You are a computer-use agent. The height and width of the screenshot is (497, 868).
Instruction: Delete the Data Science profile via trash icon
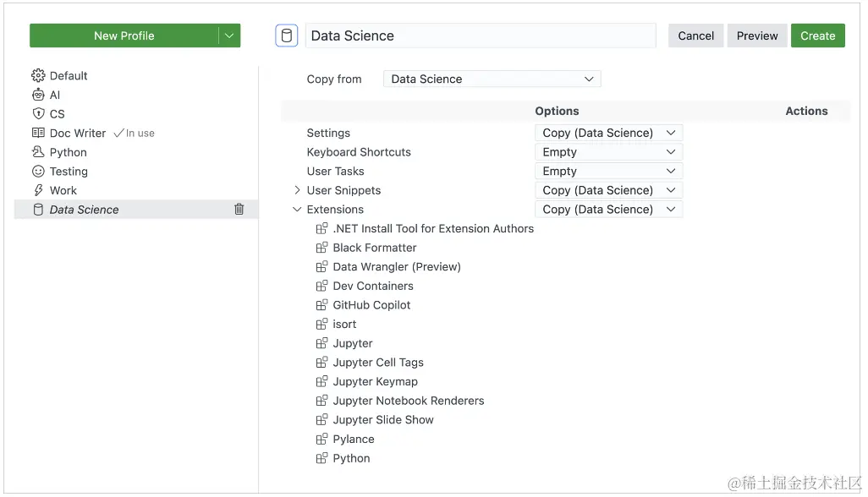[x=239, y=210]
